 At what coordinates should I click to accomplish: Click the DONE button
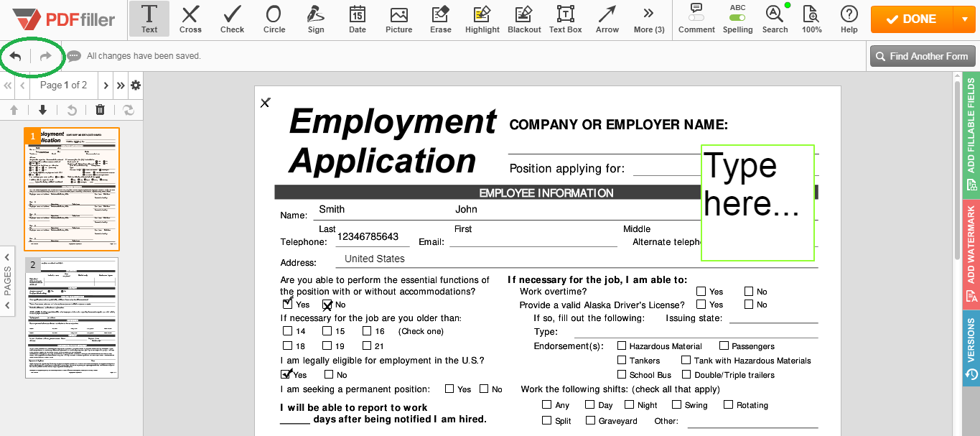click(x=912, y=19)
